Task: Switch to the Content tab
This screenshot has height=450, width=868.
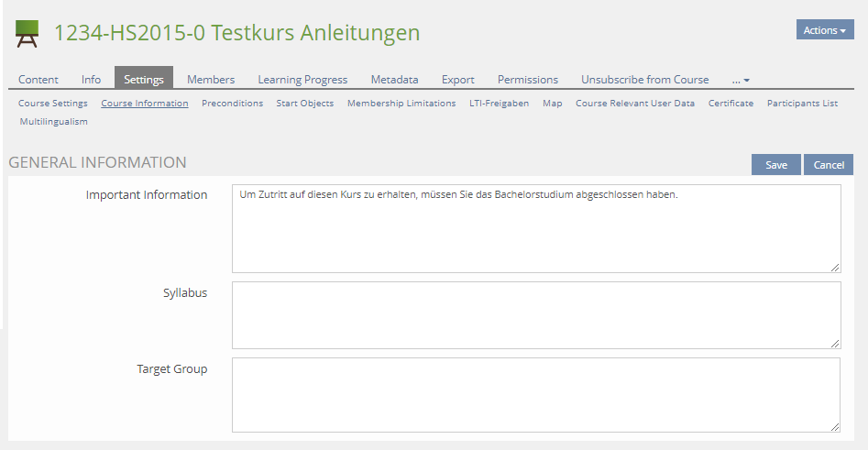Action: (38, 80)
